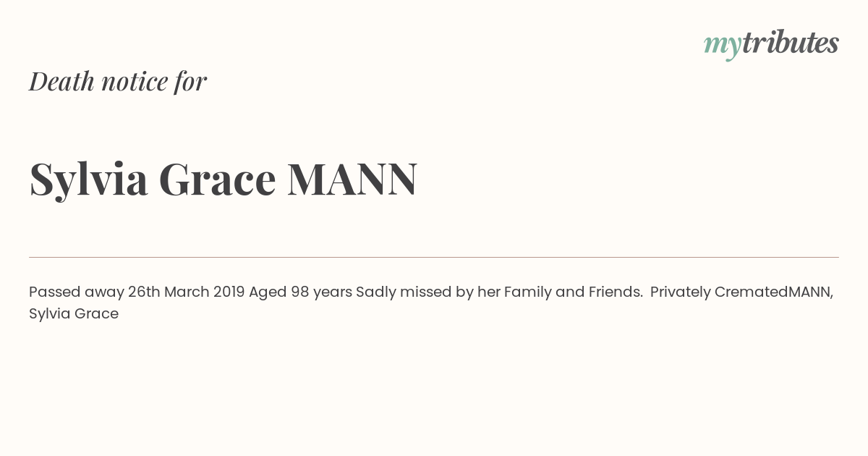
Task: Click the "Passed away" words in notice
Action: [77, 292]
